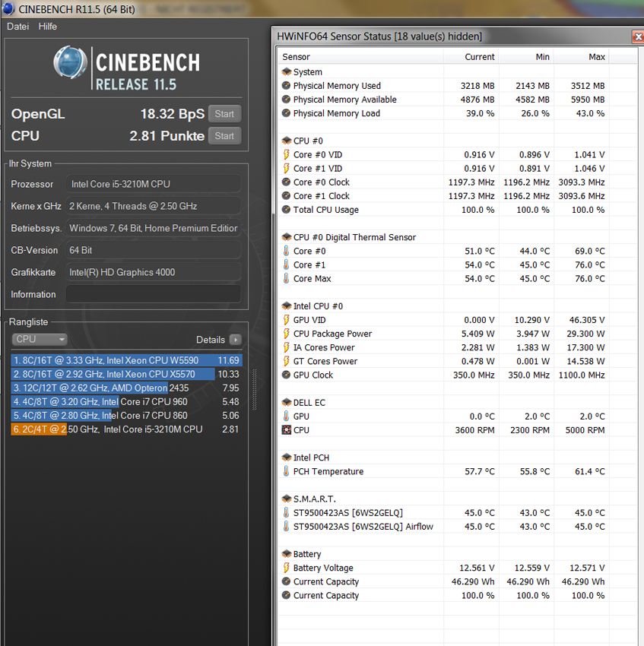Screen dimensions: 644x646
Task: Click the Prozessor field value
Action: click(x=154, y=184)
